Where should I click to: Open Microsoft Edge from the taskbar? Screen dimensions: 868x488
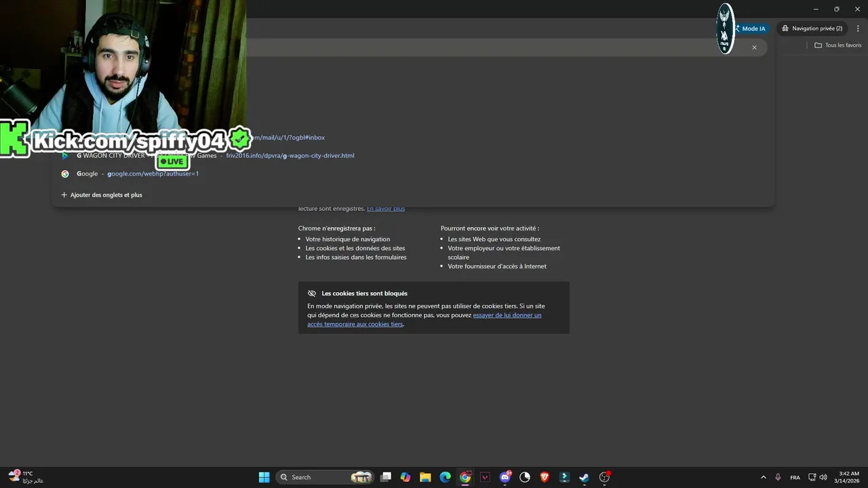pyautogui.click(x=445, y=477)
